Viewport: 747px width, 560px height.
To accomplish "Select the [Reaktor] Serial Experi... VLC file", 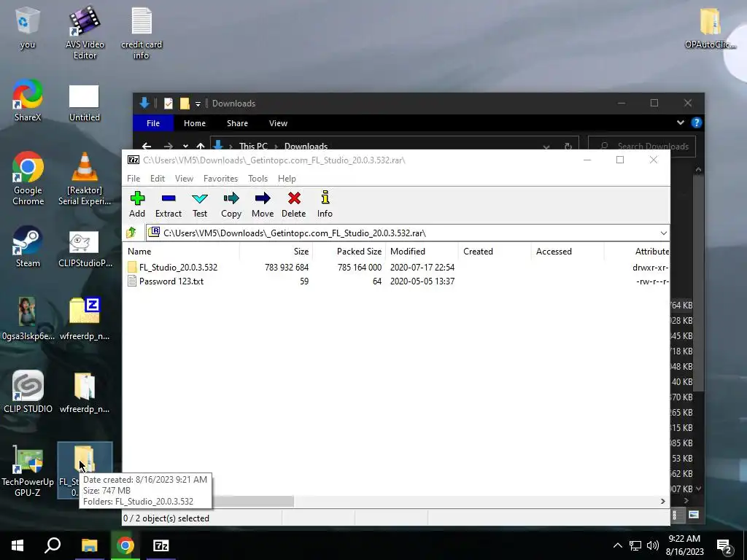I will click(x=85, y=179).
